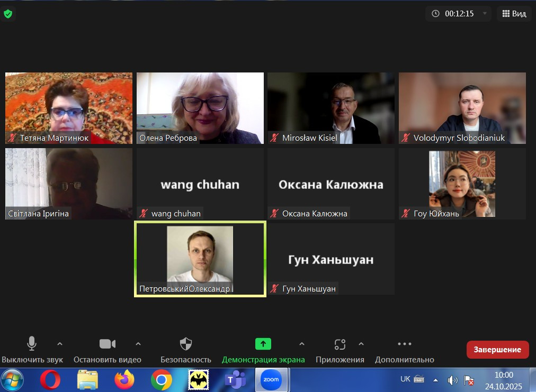This screenshot has width=536, height=392.
Task: Click the UK language indicator in tray
Action: tap(405, 379)
